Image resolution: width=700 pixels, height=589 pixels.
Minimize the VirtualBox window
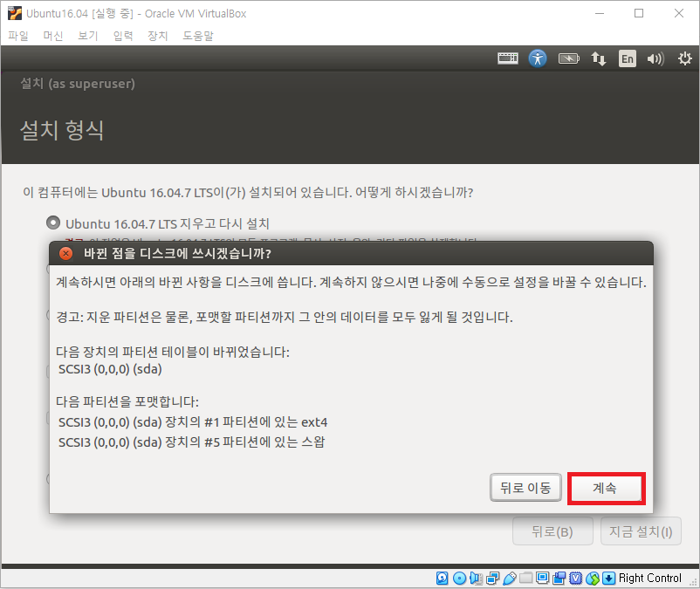[600, 13]
